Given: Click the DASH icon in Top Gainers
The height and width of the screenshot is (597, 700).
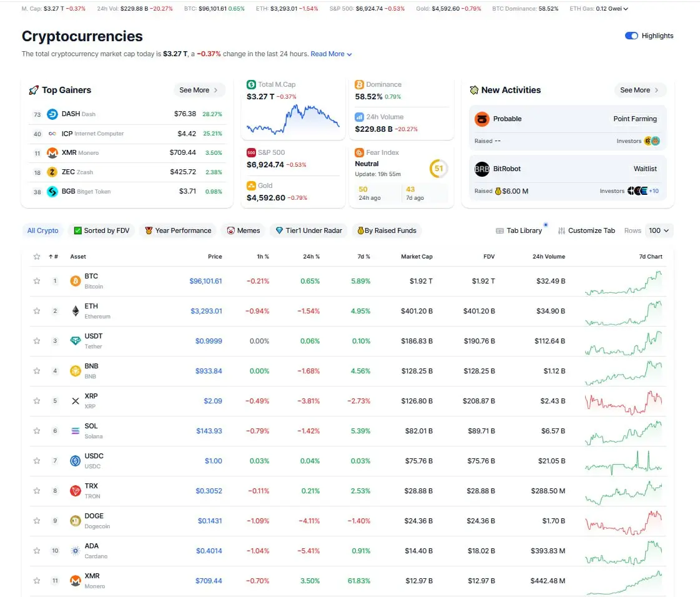Looking at the screenshot, I should 52,114.
